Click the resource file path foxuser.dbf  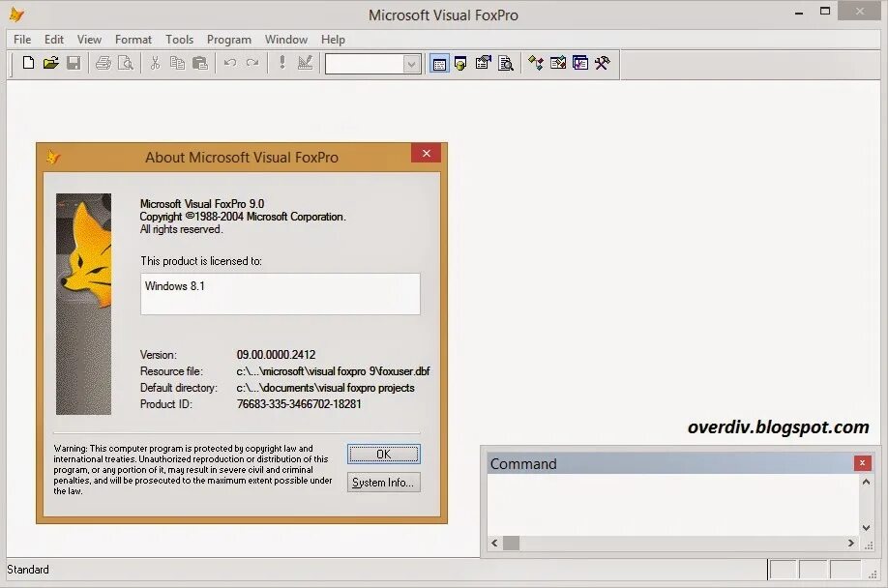coord(333,371)
